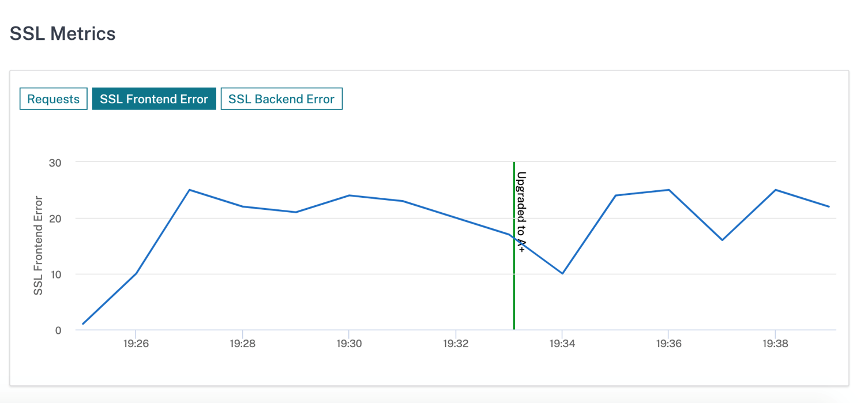This screenshot has height=403, width=868.
Task: Select the SSL Frontend Error tab
Action: click(154, 99)
